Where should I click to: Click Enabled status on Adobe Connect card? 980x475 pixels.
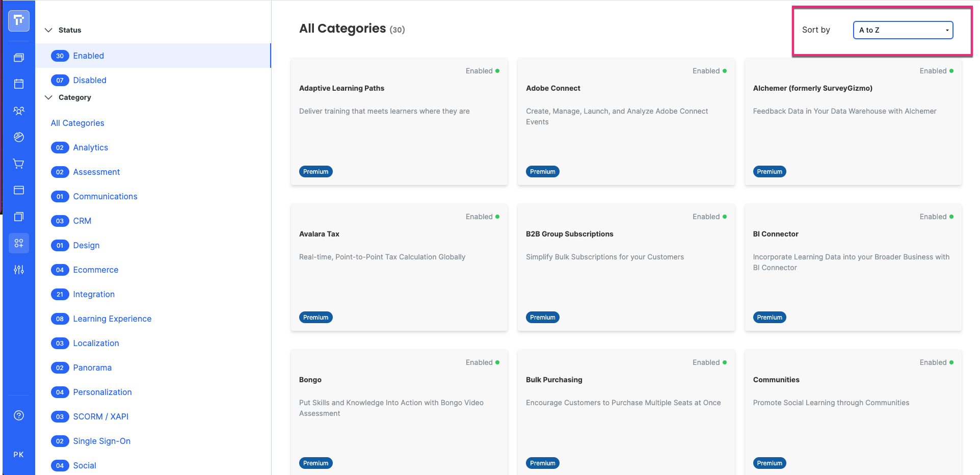click(x=709, y=71)
